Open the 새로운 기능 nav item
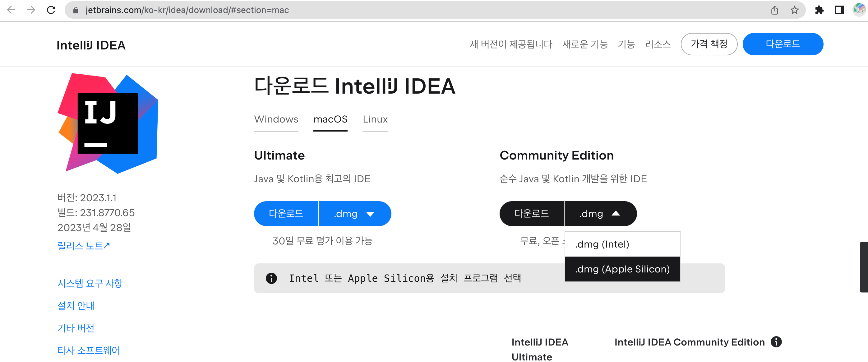Viewport: 868px width, 362px height. tap(585, 44)
